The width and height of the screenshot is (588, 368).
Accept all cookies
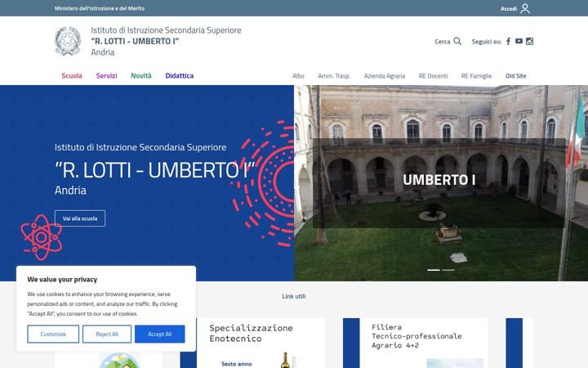pos(160,334)
